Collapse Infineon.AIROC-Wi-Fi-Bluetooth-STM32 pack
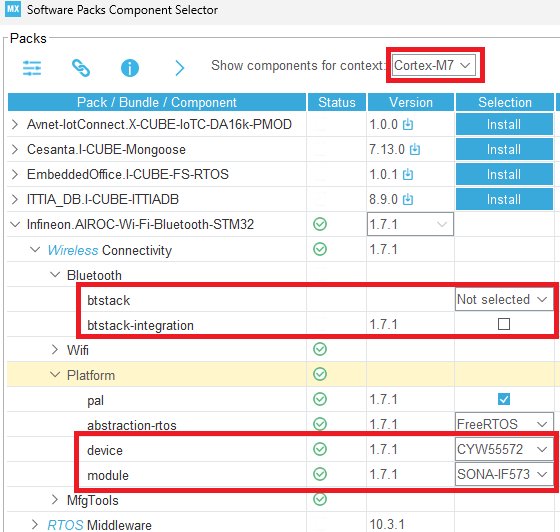This screenshot has height=532, width=560. pos(15,224)
